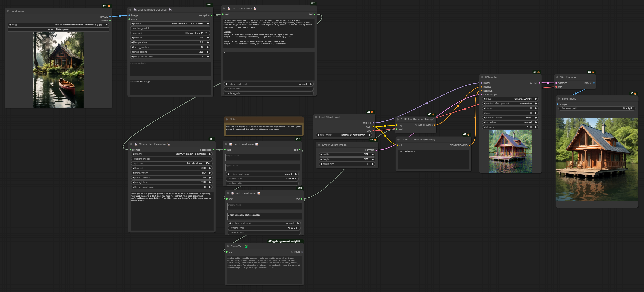Image resolution: width=644 pixels, height=292 pixels.
Task: Click replace_find field showing <TAGS> in #17
Action: [x=262, y=179]
